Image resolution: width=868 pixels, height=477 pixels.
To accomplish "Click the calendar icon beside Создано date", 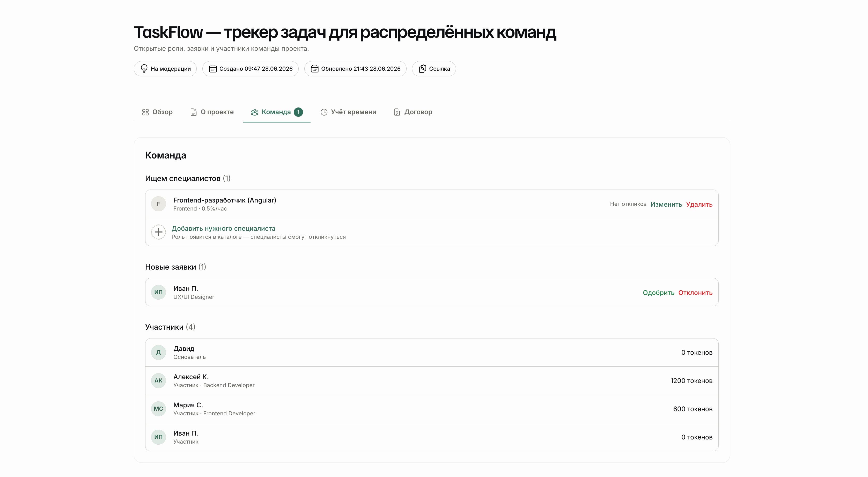I will pyautogui.click(x=213, y=69).
